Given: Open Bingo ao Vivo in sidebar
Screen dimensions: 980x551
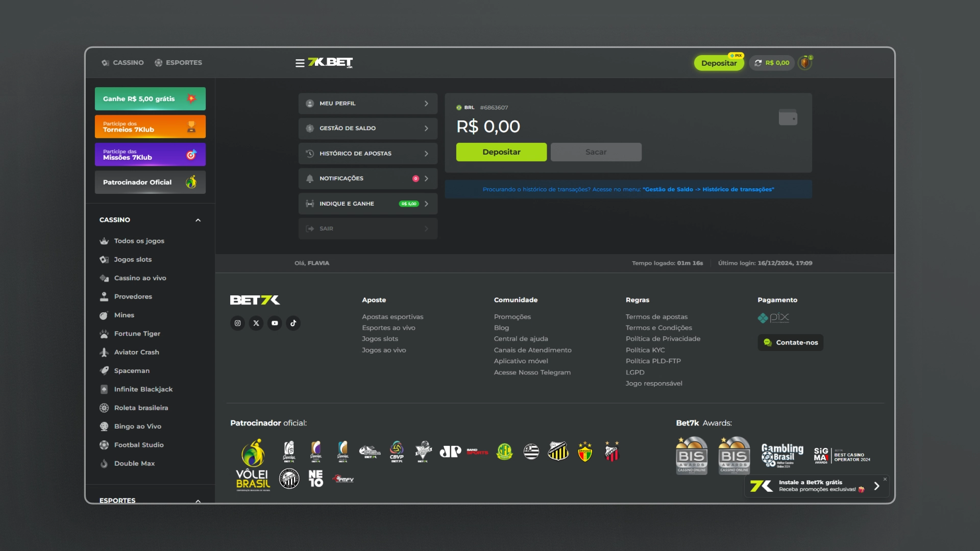Looking at the screenshot, I should tap(131, 427).
